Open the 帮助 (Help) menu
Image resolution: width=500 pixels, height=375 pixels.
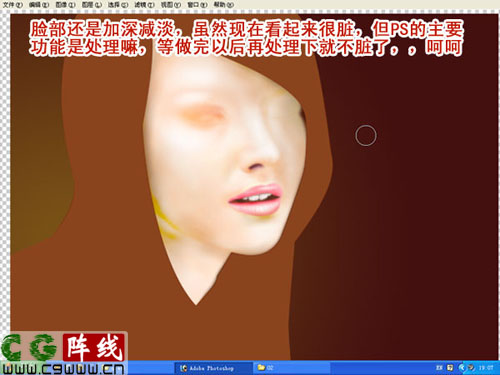coord(223,5)
